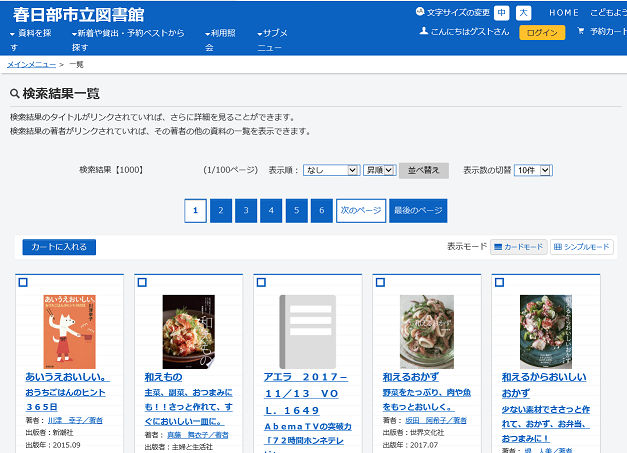Click the 春日部市立図書館 site title

(x=78, y=15)
